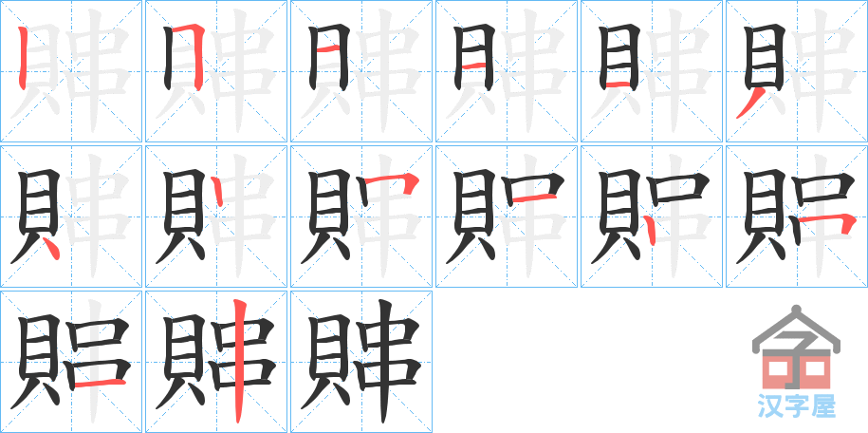This screenshot has height=433, width=868.
Task: Select the second stroke step showing 冂 frame
Action: pyautogui.click(x=216, y=71)
